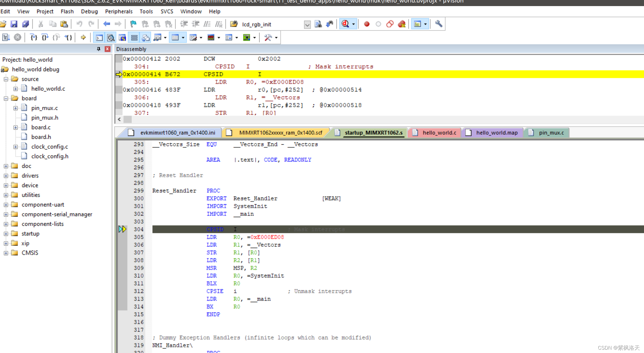Open the Peripherals menu

(119, 12)
